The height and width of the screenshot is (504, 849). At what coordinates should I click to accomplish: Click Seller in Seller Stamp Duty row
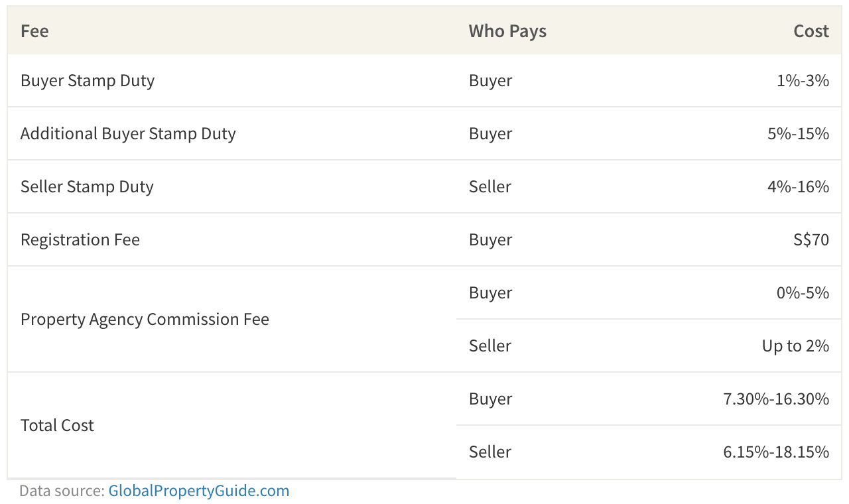490,186
